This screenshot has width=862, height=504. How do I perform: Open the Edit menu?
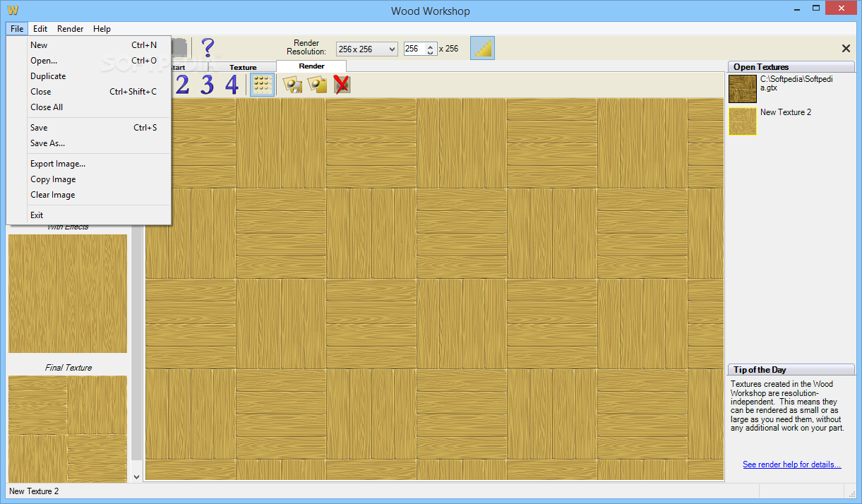pyautogui.click(x=40, y=29)
